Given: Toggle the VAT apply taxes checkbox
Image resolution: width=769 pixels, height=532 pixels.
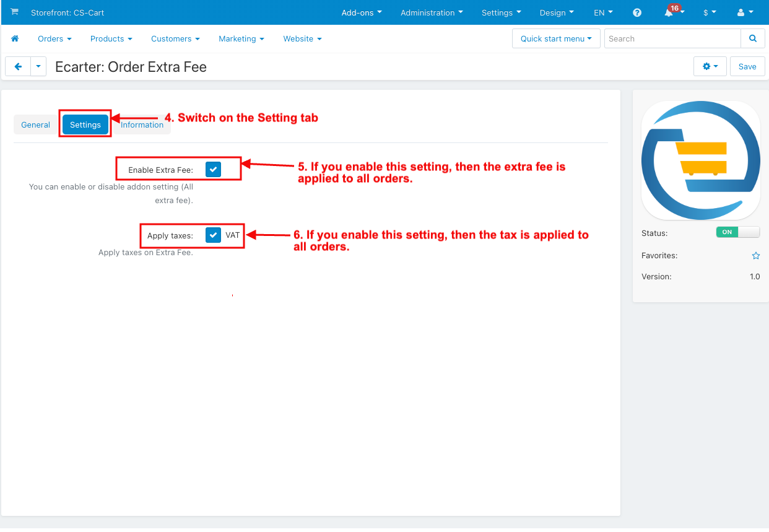Looking at the screenshot, I should pyautogui.click(x=213, y=235).
